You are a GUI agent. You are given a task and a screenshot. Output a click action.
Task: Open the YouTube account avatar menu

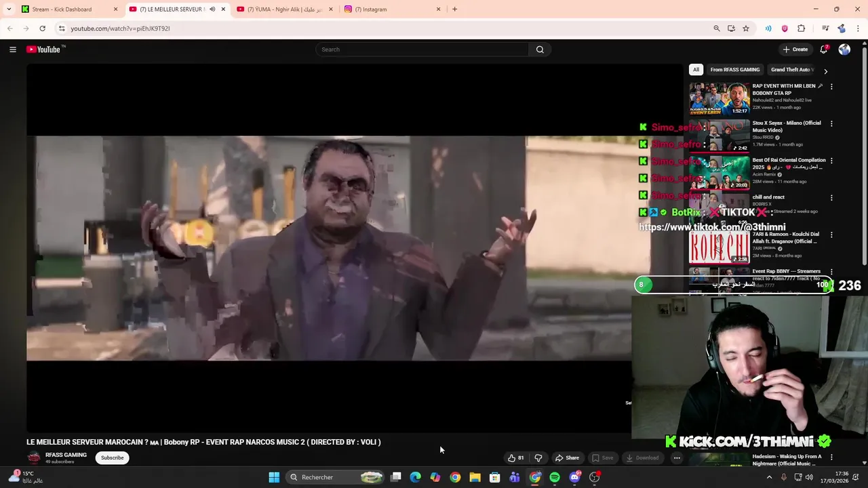point(844,49)
